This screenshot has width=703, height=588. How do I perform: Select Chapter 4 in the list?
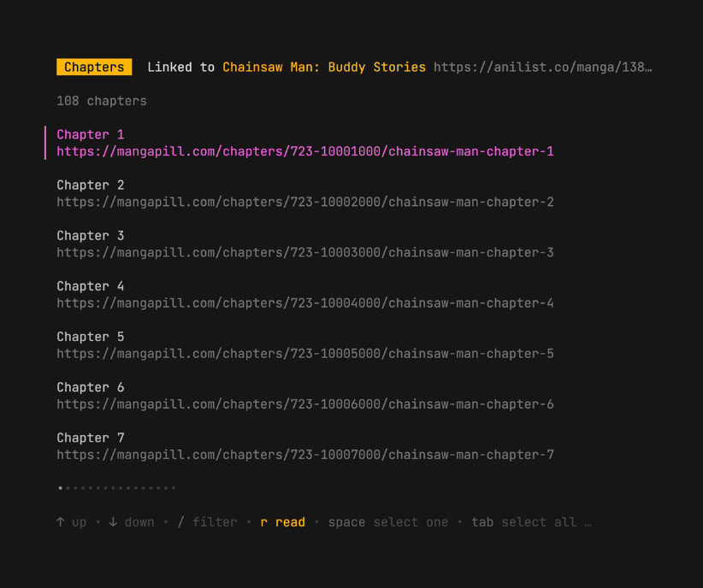[91, 285]
